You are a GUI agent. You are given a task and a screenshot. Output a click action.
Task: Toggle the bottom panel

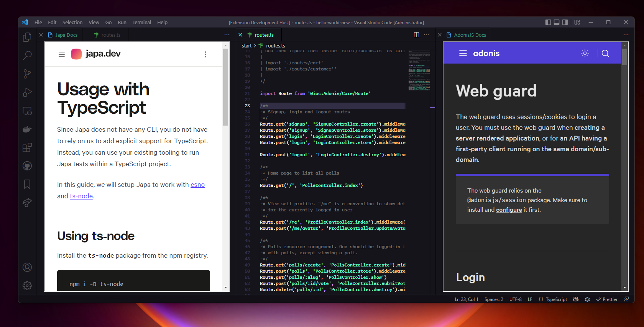click(557, 22)
